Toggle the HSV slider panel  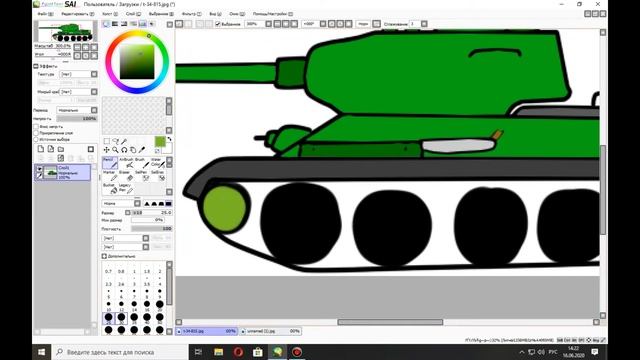pyautogui.click(x=124, y=24)
